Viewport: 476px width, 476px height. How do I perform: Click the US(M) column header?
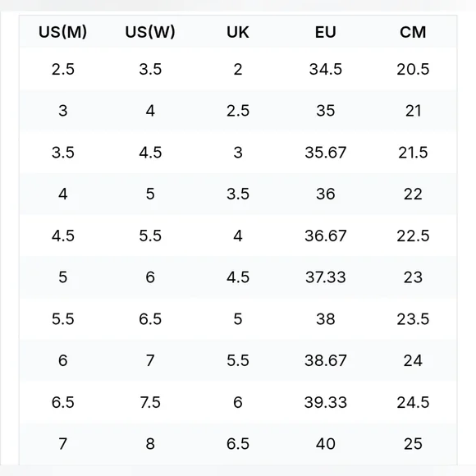(63, 32)
